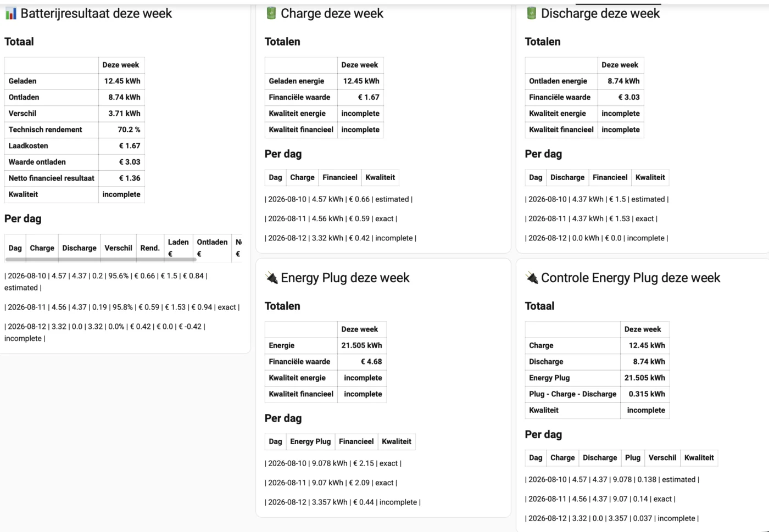Click the Netto financieel resultaat row label
The width and height of the screenshot is (769, 532).
tap(52, 178)
